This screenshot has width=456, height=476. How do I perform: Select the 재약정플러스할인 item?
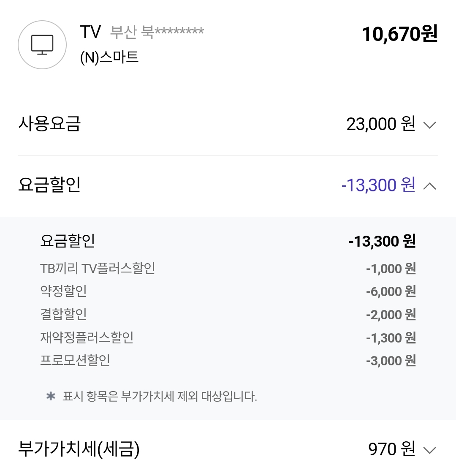coord(87,337)
